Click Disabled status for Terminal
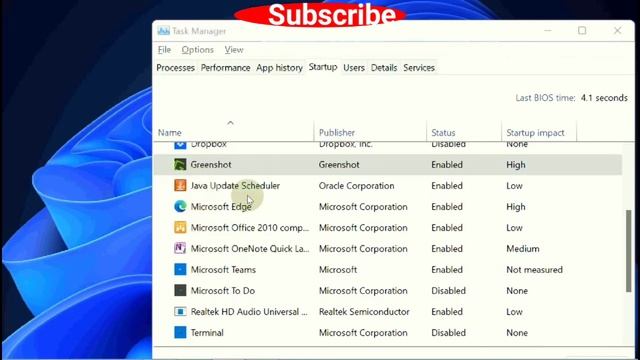Viewport: 640px width, 360px height. 448,333
